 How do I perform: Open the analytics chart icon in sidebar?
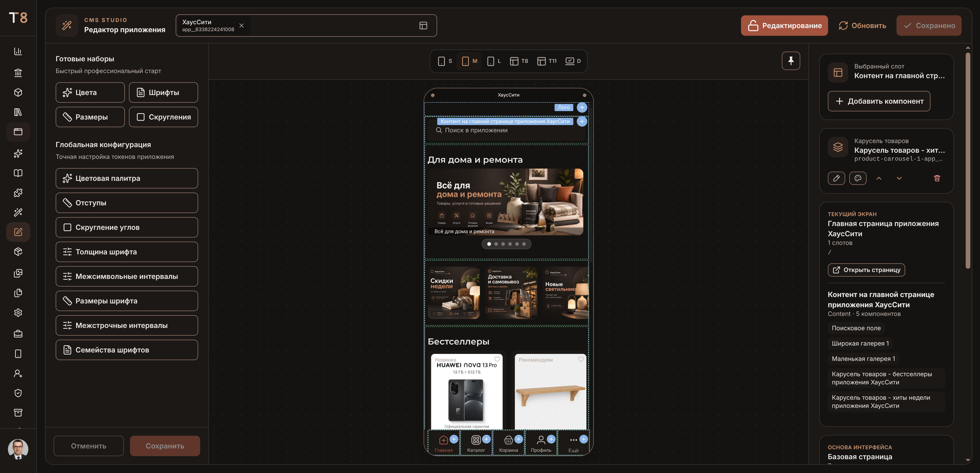click(18, 51)
